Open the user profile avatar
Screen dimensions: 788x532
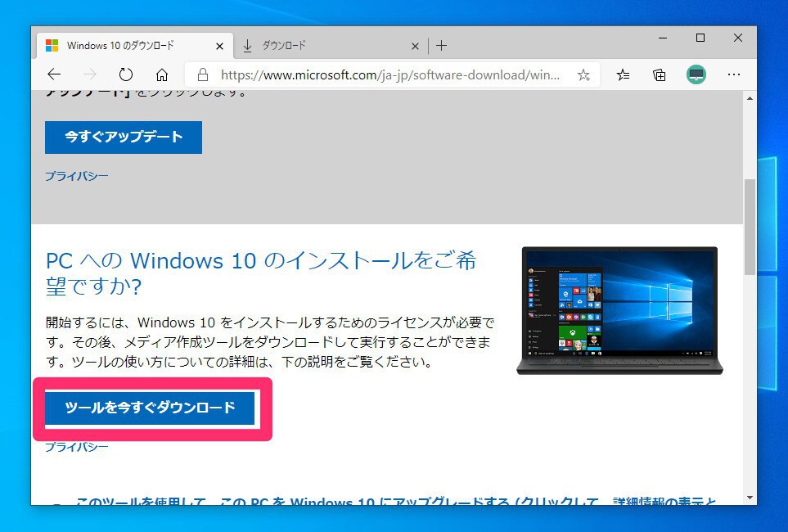tap(696, 75)
